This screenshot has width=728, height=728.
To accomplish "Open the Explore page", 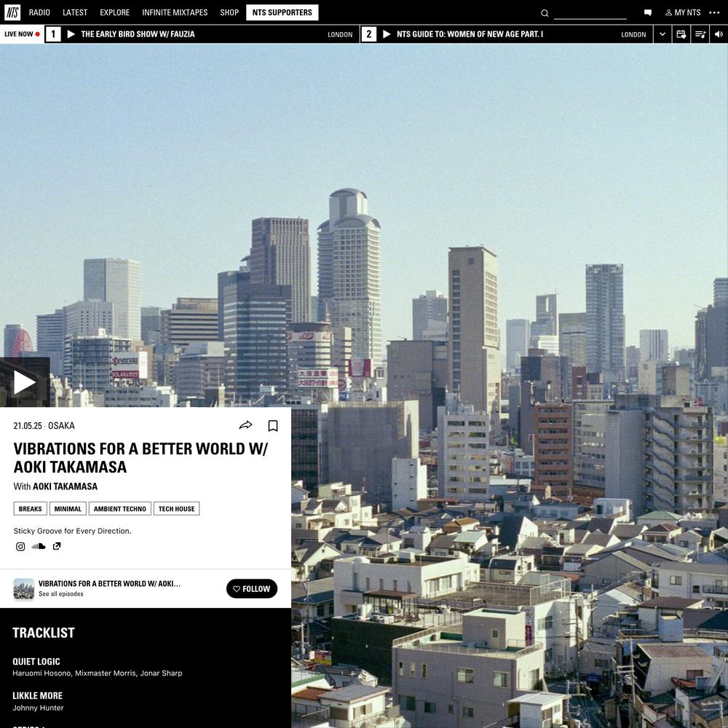I will click(x=115, y=12).
